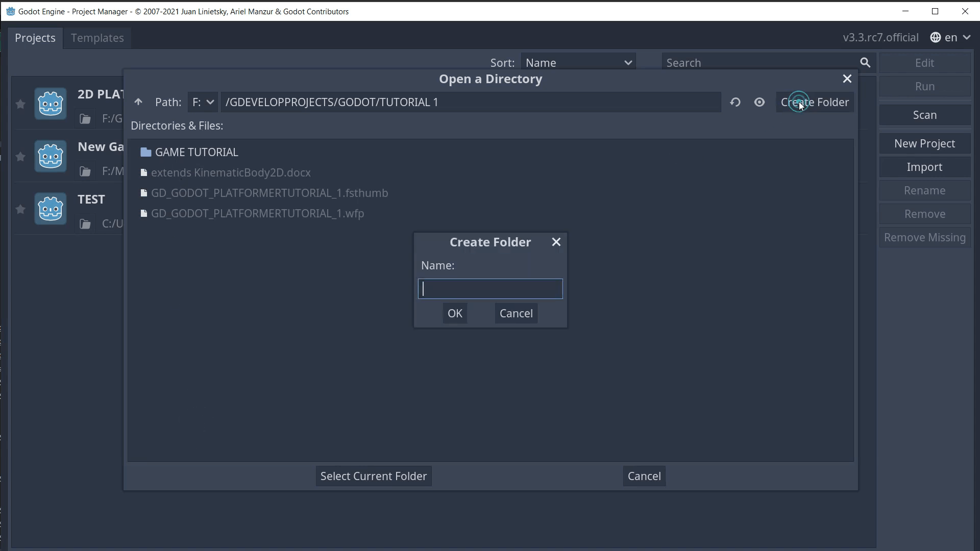Click inside the folder Name text field
The height and width of the screenshot is (551, 980).
[x=489, y=288]
